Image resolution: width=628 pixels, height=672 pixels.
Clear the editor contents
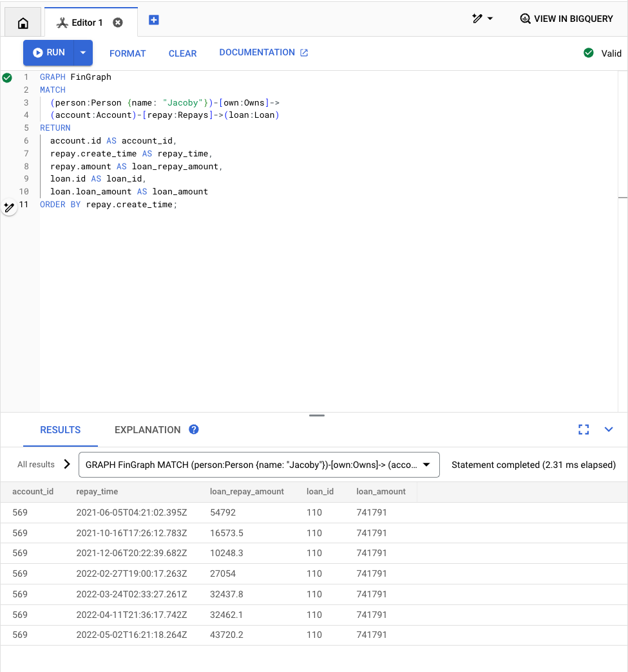point(182,53)
